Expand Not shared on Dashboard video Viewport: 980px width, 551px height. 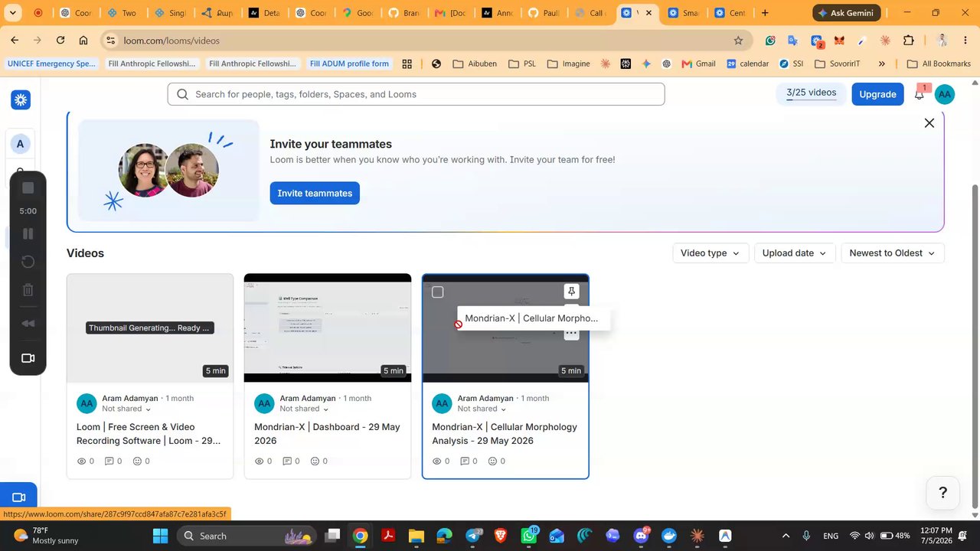(304, 409)
